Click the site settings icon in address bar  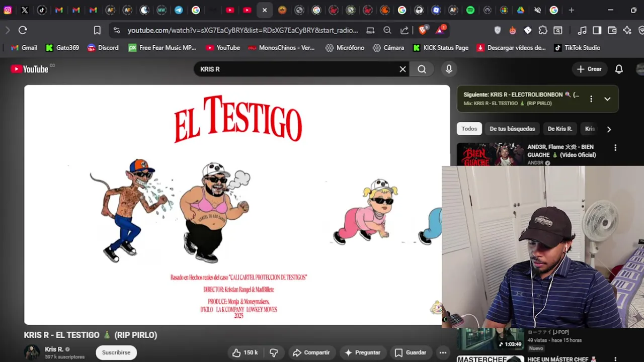pos(117,30)
